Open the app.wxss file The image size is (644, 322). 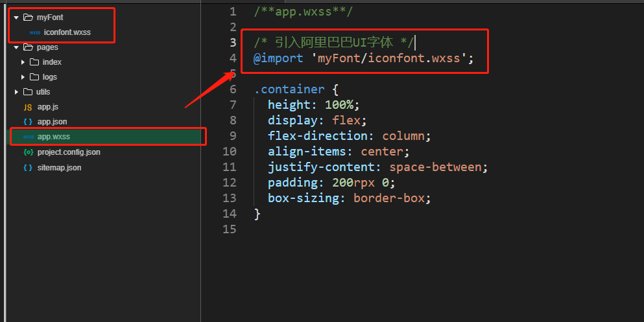point(54,137)
